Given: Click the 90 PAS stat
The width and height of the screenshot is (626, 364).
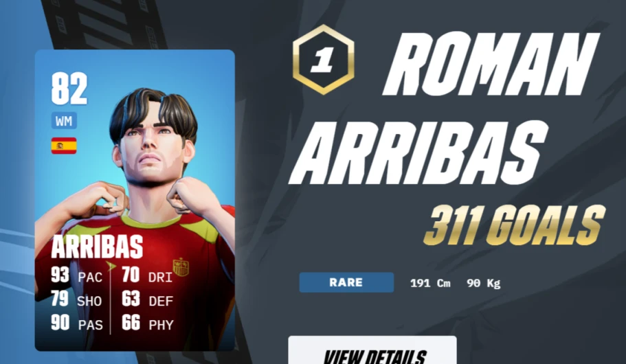Looking at the screenshot, I should coord(77,323).
